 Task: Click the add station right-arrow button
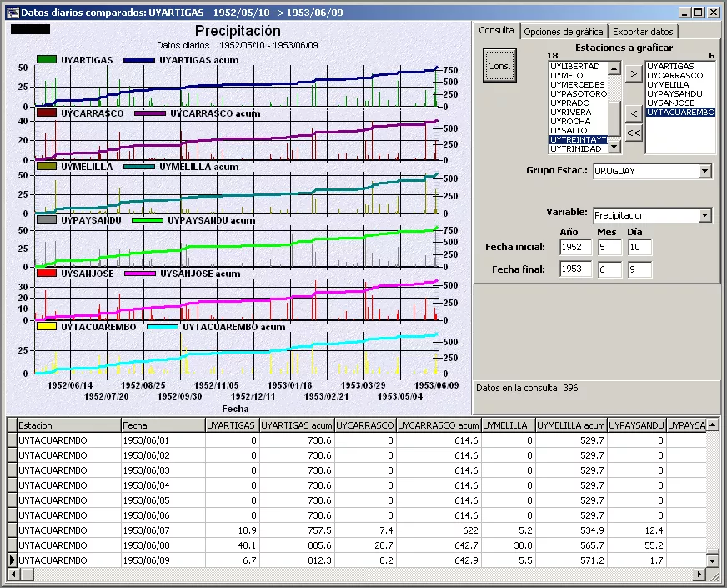tap(634, 73)
